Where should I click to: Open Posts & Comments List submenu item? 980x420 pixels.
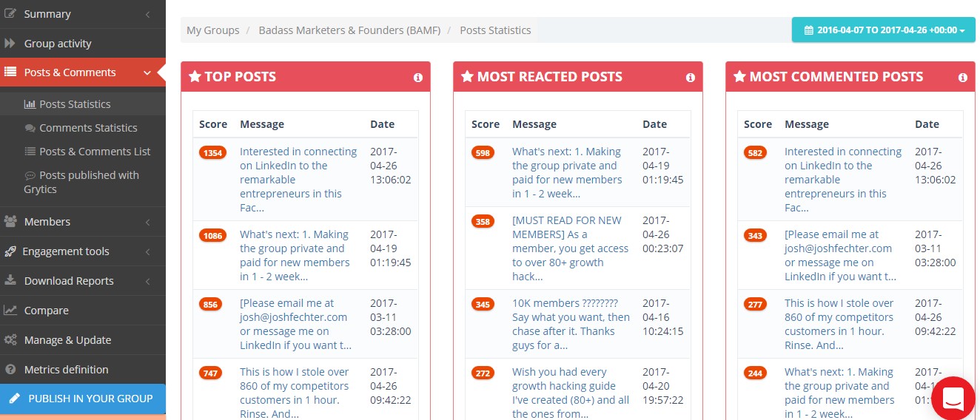click(x=83, y=152)
